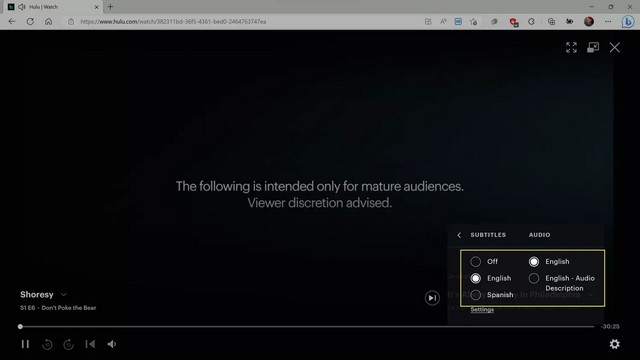Image resolution: width=640 pixels, height=360 pixels.
Task: Switch to mini player icon
Action: 593,47
